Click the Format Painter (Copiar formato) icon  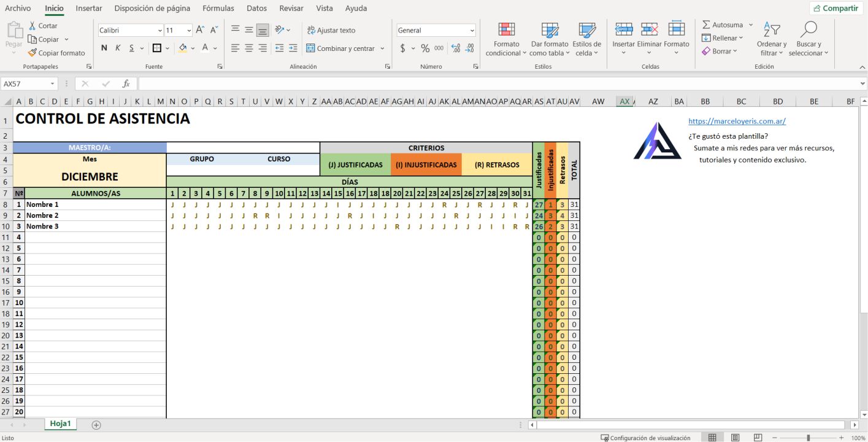33,53
